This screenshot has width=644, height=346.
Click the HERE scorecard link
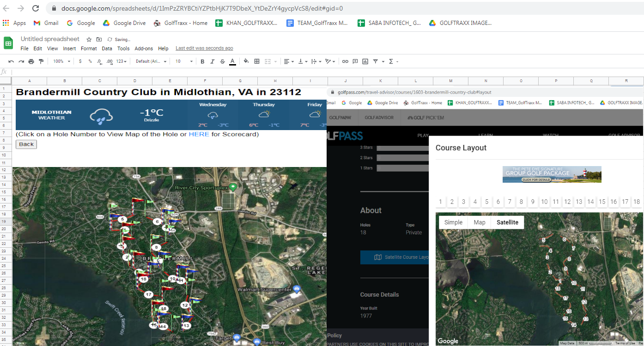click(199, 134)
